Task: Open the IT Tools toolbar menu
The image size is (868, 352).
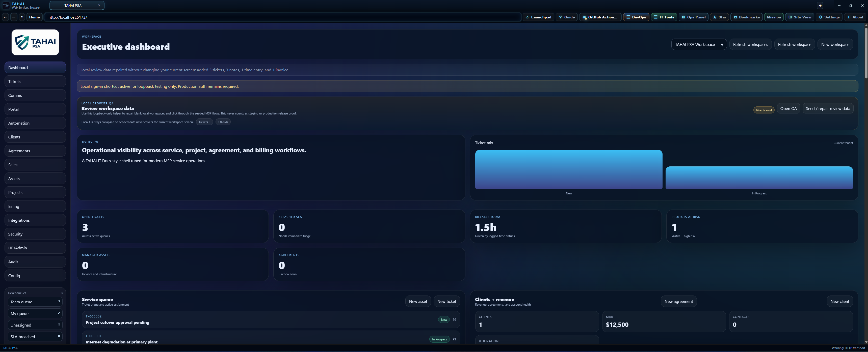Action: point(664,17)
